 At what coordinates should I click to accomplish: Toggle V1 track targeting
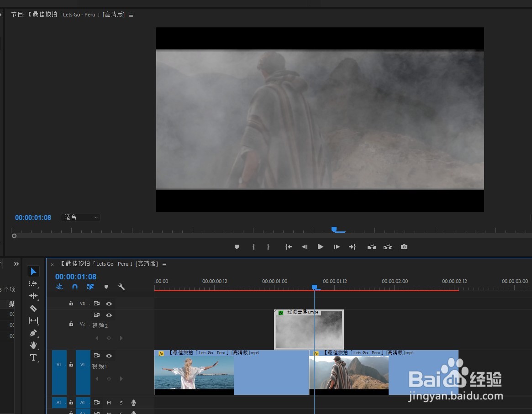click(83, 372)
